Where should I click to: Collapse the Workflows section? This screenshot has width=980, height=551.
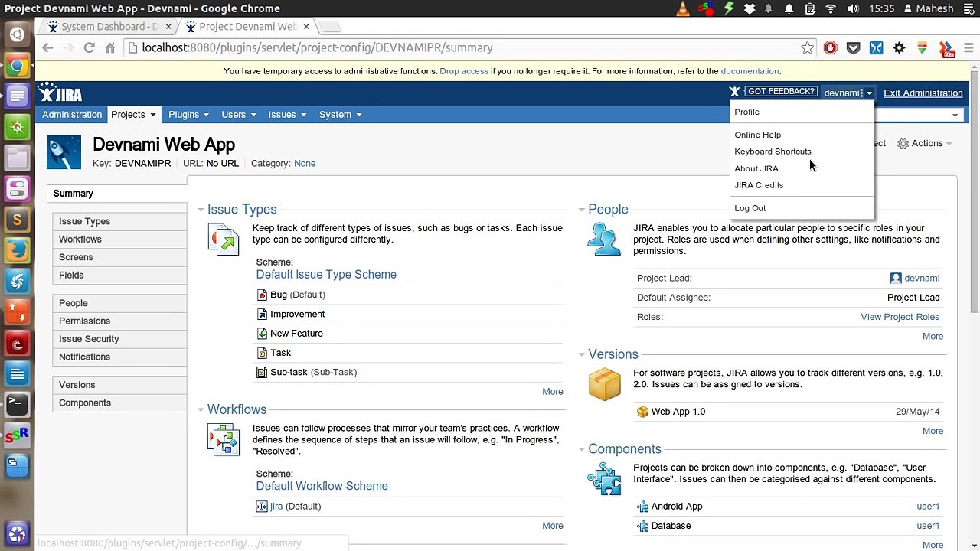point(201,410)
